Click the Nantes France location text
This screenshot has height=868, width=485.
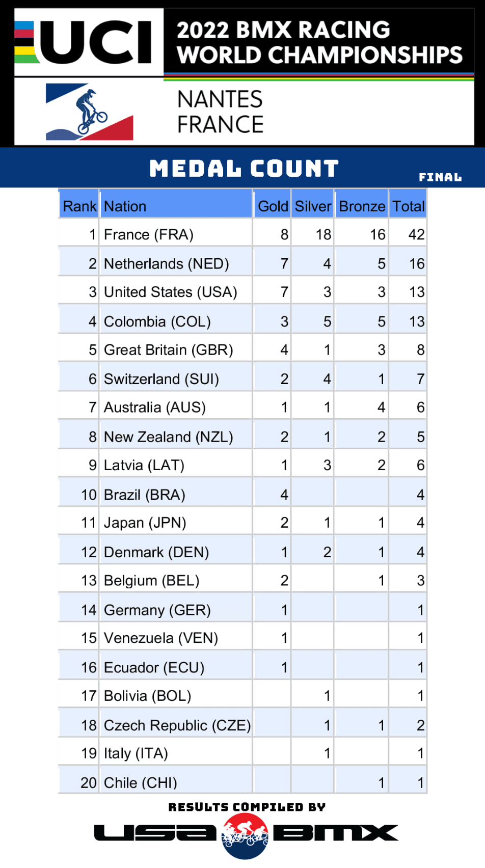[220, 112]
